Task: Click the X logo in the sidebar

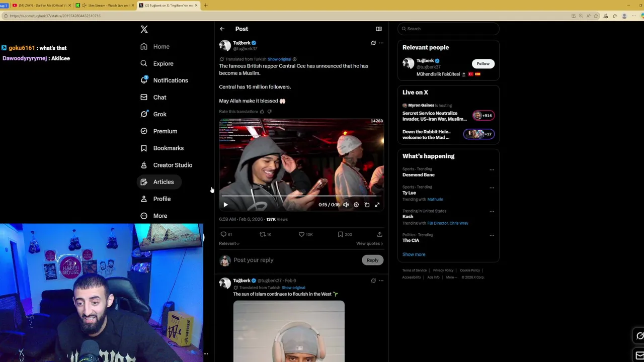Action: point(144,29)
